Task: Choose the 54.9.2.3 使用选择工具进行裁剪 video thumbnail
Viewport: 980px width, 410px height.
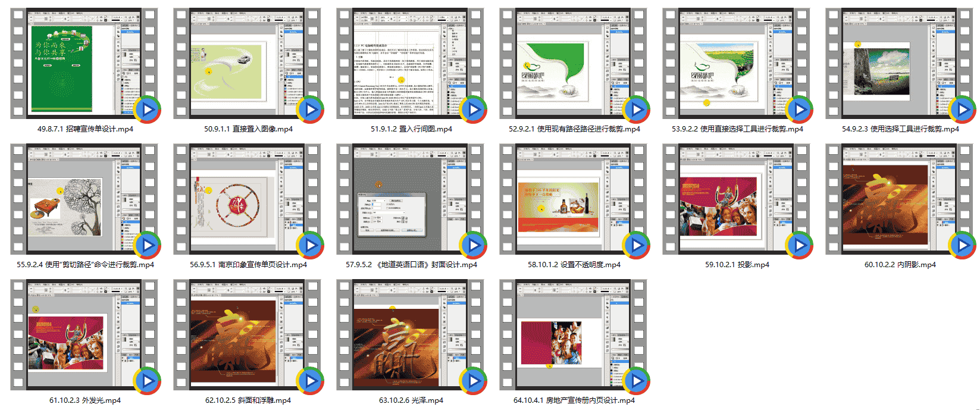Action: click(x=900, y=64)
